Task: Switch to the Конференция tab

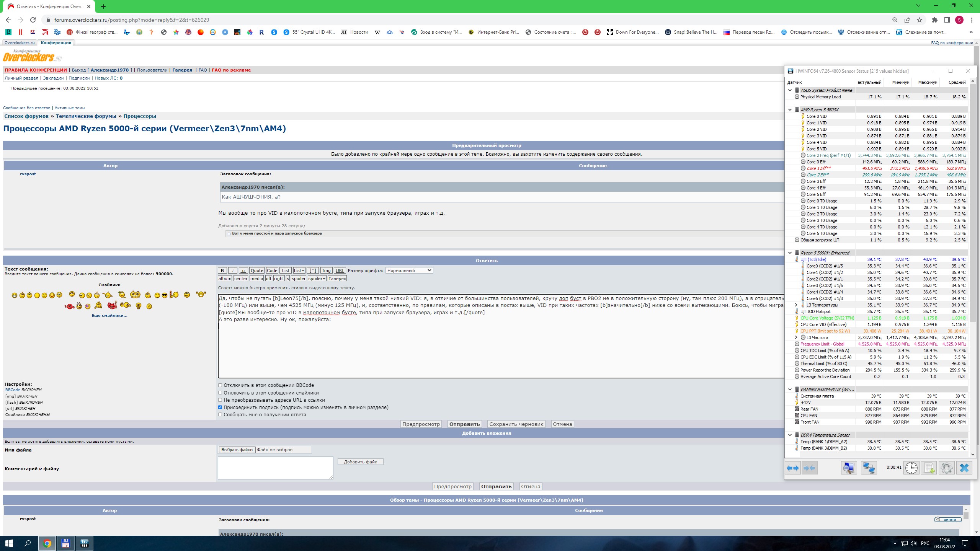Action: click(x=56, y=42)
